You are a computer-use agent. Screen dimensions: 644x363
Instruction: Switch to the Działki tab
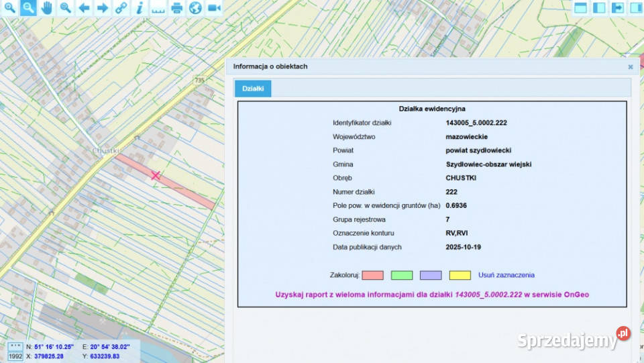[x=253, y=89]
